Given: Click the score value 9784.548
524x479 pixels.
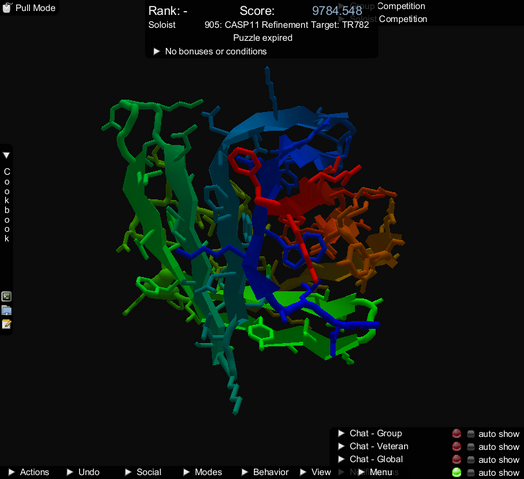Looking at the screenshot, I should pos(337,11).
